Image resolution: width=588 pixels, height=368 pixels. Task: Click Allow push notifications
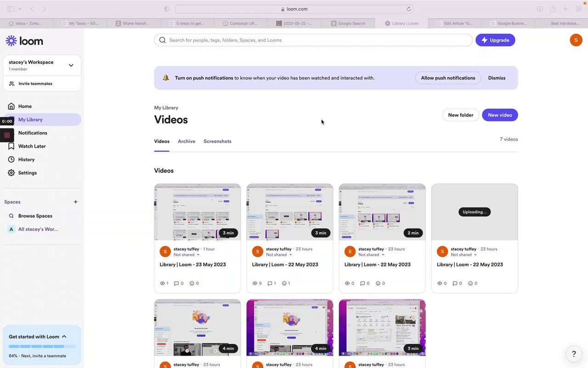[448, 78]
